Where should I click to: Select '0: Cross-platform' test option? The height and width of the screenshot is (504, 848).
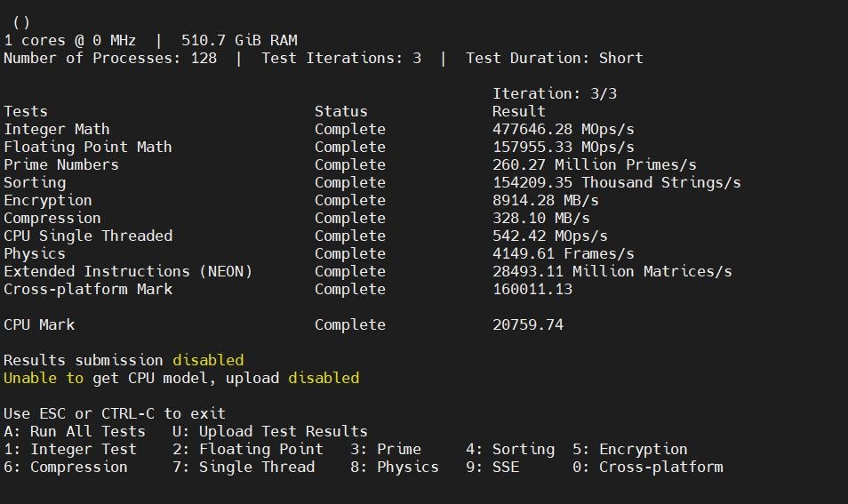pos(648,468)
